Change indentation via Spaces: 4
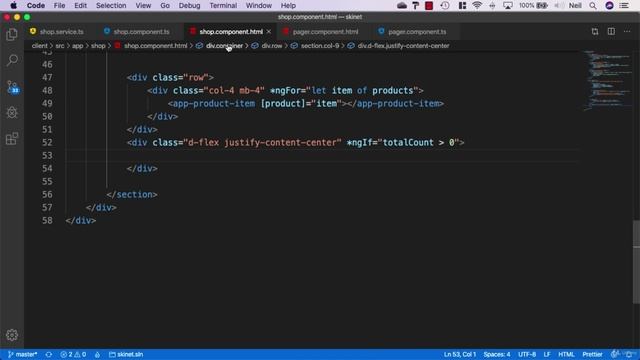 click(497, 354)
